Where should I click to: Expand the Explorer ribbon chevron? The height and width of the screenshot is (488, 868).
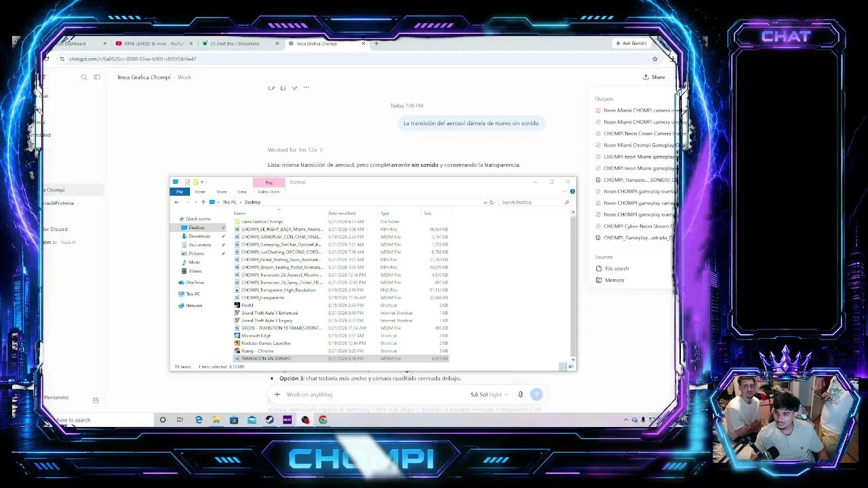point(566,192)
